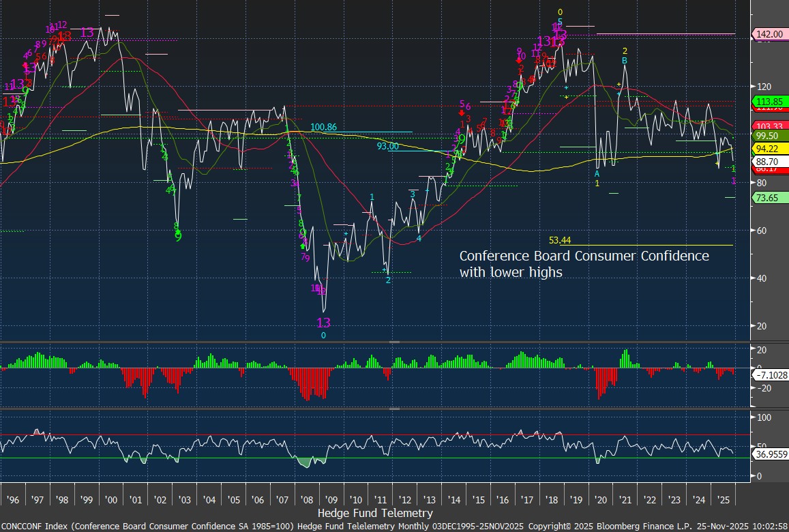Select the light green 73.65 level label

[x=769, y=198]
